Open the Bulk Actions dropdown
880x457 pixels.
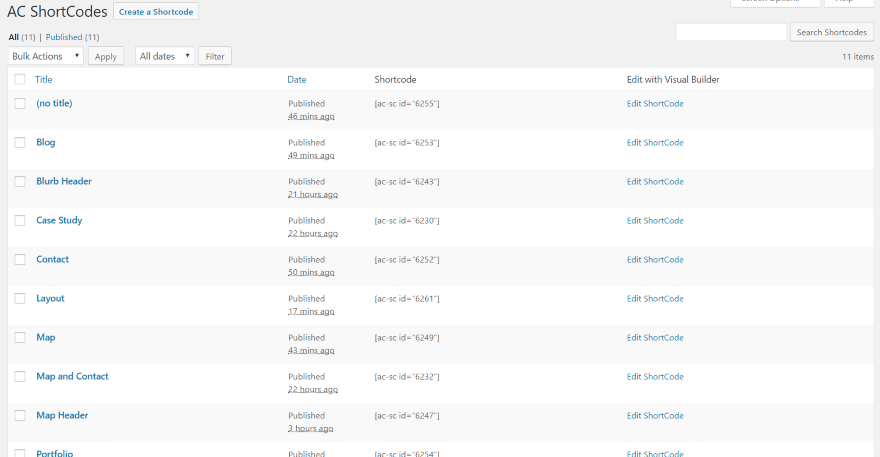(x=46, y=56)
